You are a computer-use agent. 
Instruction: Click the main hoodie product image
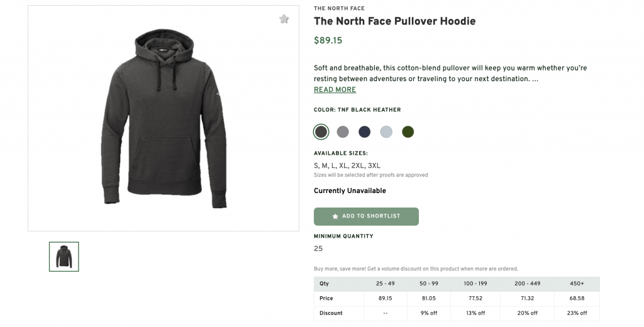(164, 118)
